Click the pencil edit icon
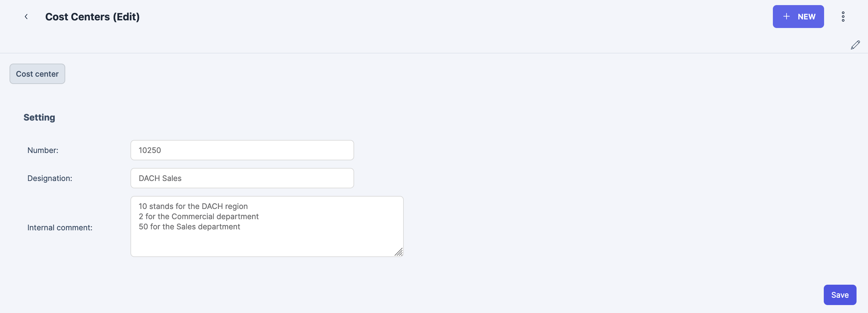The width and height of the screenshot is (868, 313). [x=855, y=45]
